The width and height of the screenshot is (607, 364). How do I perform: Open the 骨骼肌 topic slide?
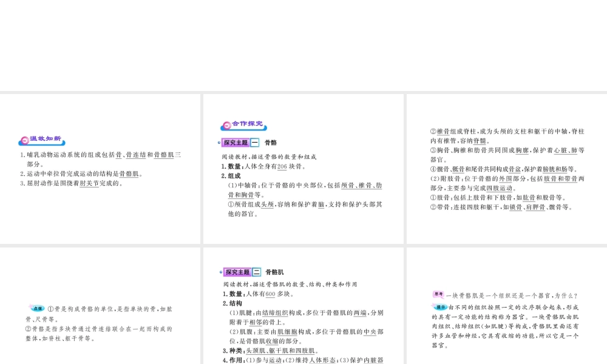click(x=303, y=305)
